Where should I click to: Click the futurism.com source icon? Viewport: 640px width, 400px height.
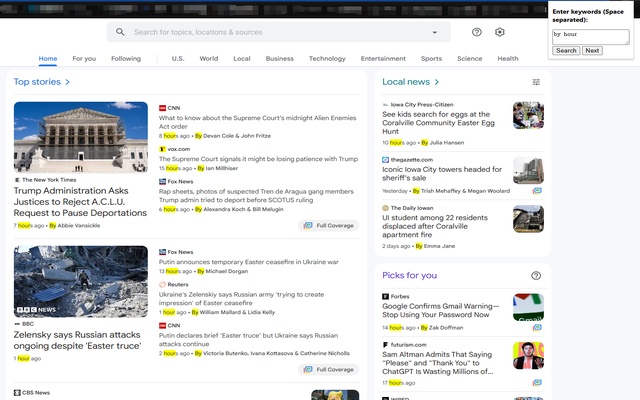(385, 344)
